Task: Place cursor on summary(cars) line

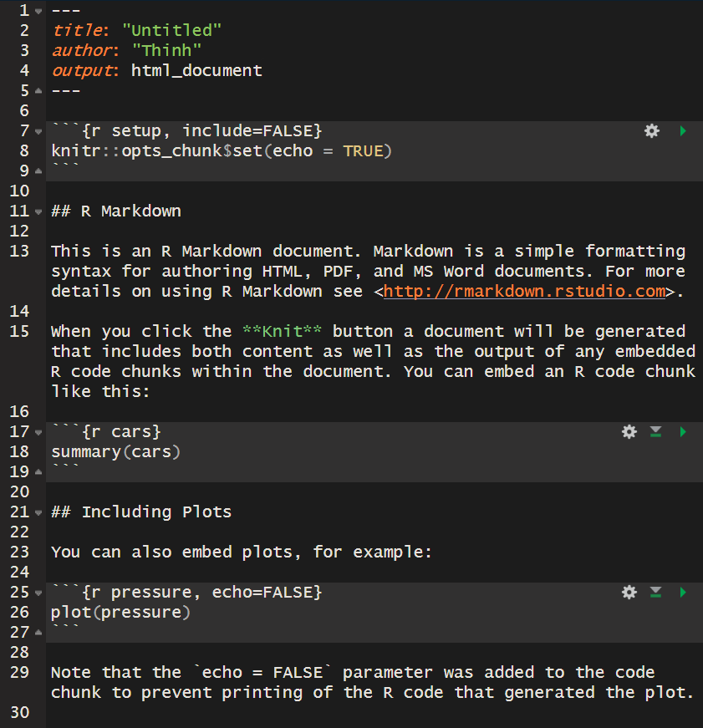Action: (x=115, y=452)
